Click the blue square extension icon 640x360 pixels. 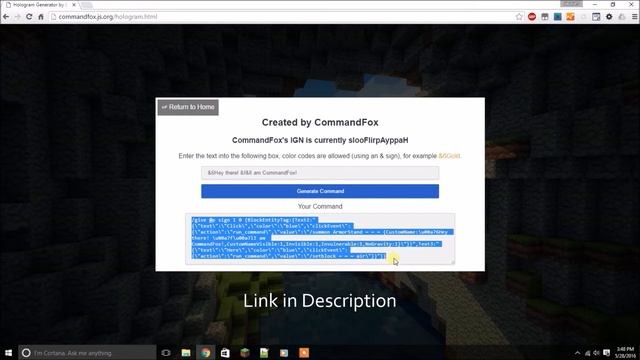(558, 17)
